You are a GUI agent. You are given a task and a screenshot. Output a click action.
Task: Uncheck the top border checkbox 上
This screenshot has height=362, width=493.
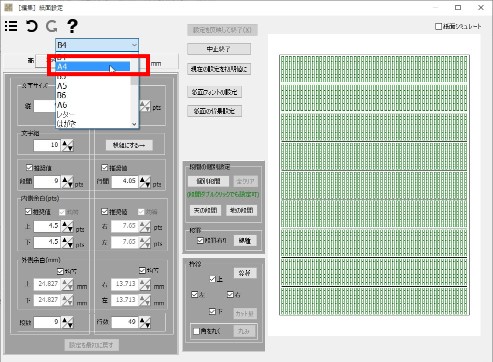point(212,279)
